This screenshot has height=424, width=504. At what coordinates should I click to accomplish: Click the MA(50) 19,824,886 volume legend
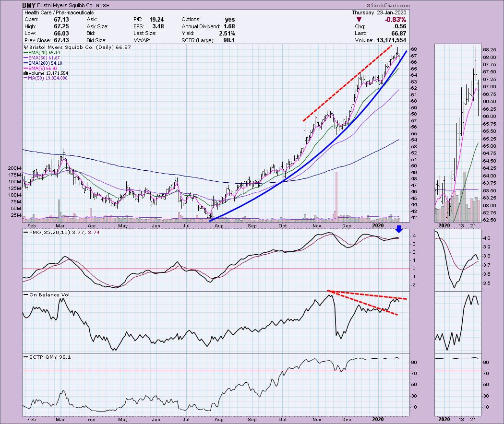tap(46, 78)
